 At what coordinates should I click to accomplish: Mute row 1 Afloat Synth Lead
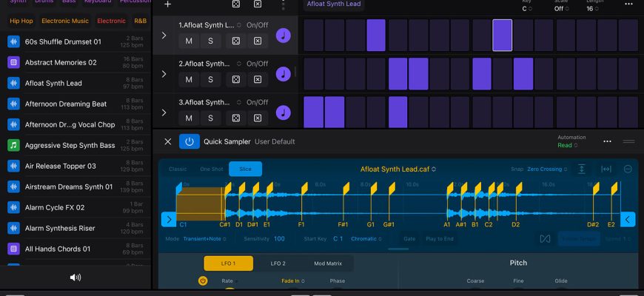pyautogui.click(x=189, y=41)
